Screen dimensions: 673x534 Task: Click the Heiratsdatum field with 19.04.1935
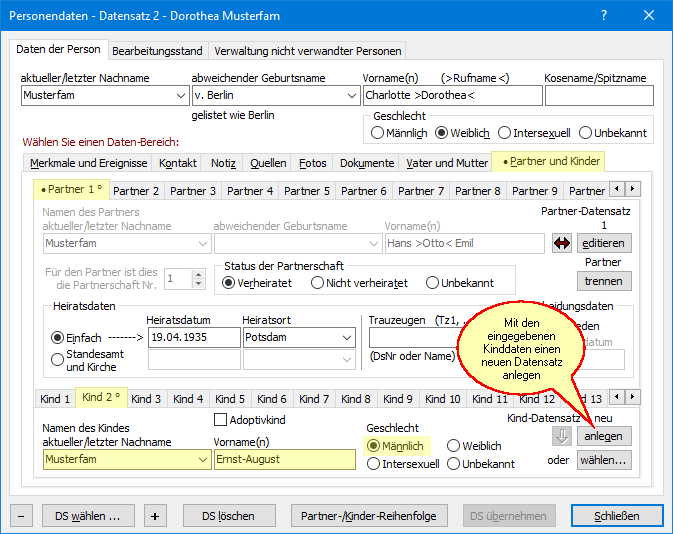[192, 338]
